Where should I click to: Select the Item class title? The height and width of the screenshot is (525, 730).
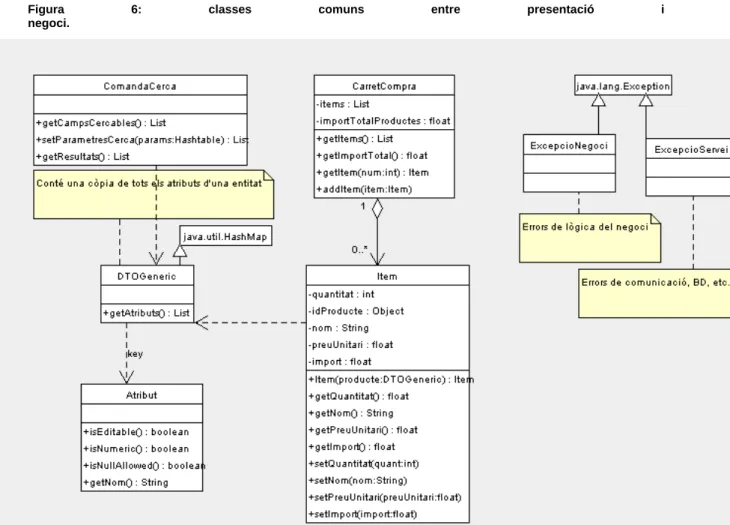387,276
